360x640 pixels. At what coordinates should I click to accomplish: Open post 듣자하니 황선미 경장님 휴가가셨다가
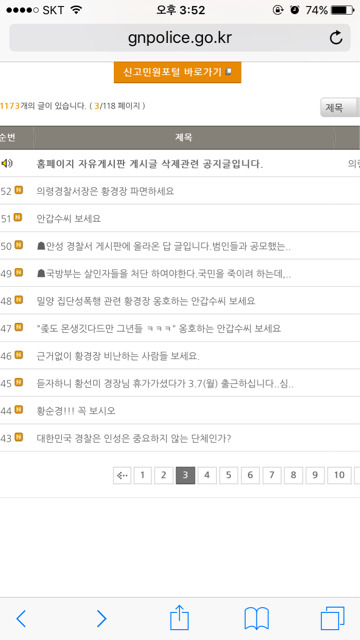click(165, 384)
